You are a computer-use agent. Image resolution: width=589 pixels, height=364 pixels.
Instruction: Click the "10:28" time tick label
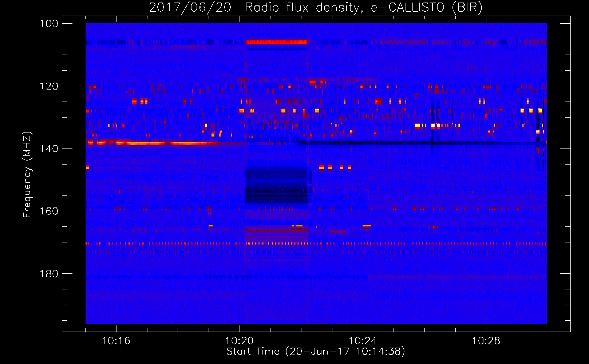(486, 341)
